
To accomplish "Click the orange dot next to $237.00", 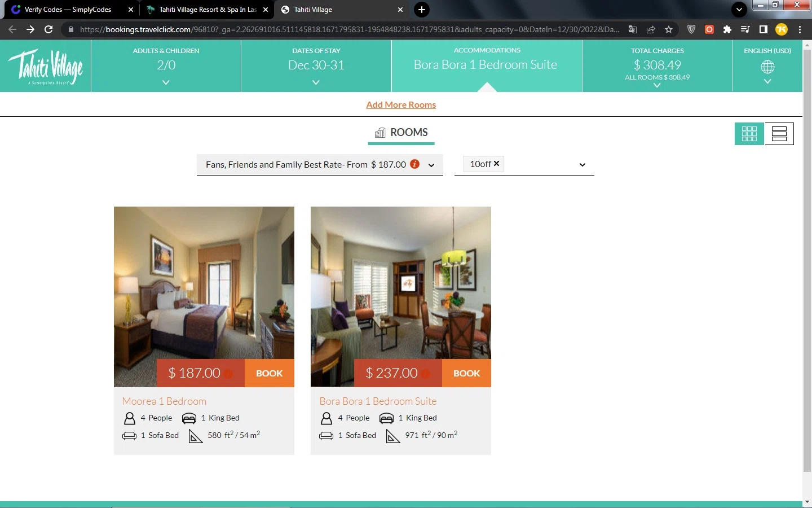I will [x=425, y=373].
